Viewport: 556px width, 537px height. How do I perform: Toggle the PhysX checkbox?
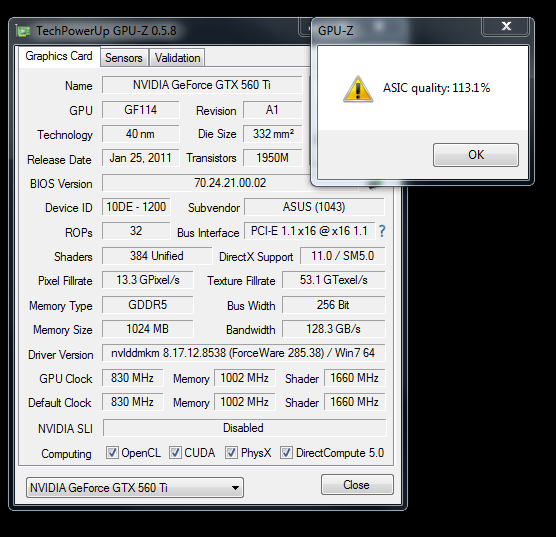click(231, 453)
